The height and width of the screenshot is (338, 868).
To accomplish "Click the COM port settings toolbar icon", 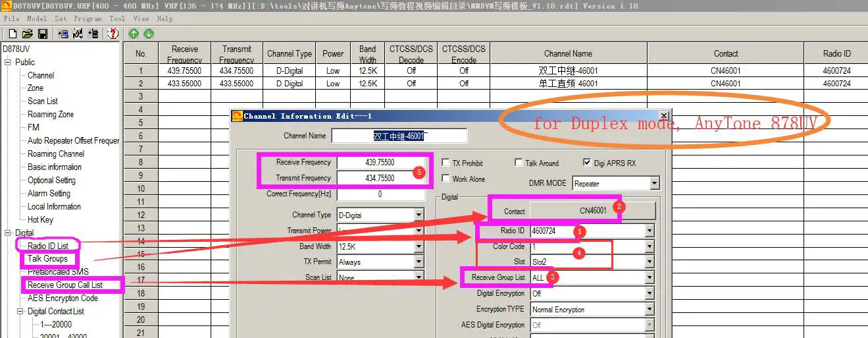I will tap(78, 34).
